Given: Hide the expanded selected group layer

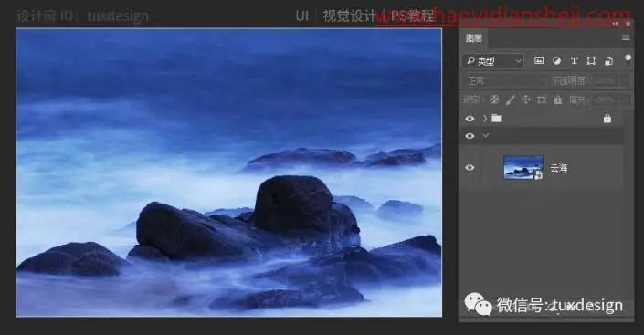Looking at the screenshot, I should [470, 136].
